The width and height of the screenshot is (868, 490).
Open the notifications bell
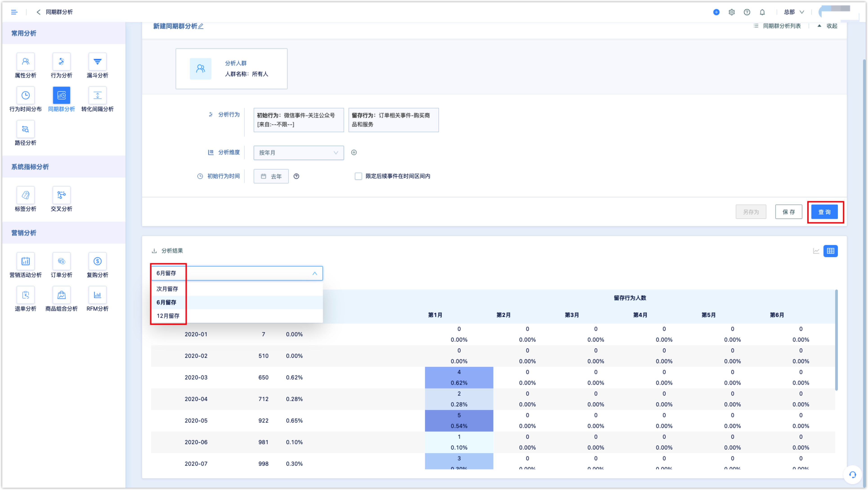coord(762,12)
